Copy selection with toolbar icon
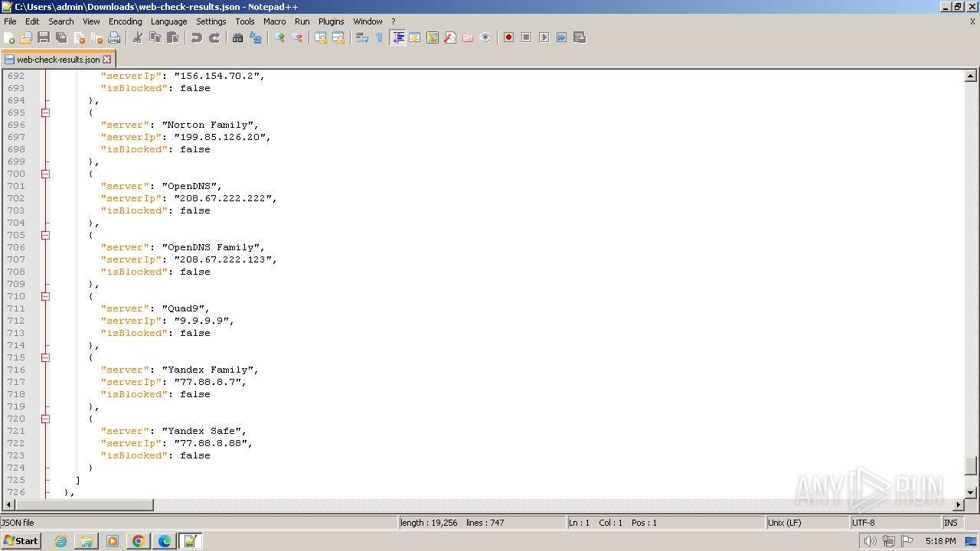The height and width of the screenshot is (551, 980). (155, 37)
